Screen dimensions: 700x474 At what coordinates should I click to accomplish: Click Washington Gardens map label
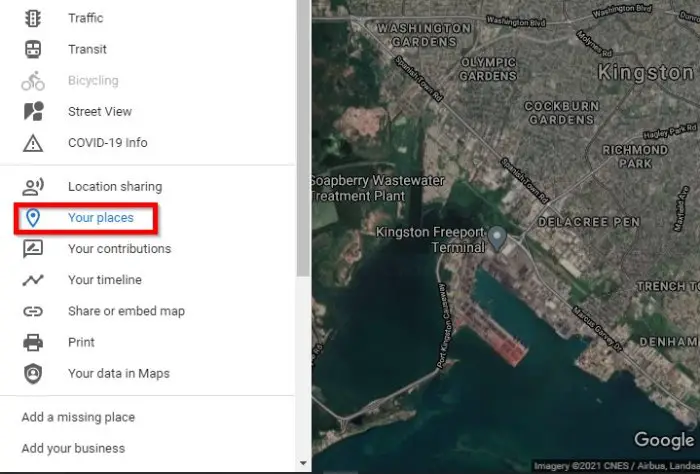click(x=424, y=35)
